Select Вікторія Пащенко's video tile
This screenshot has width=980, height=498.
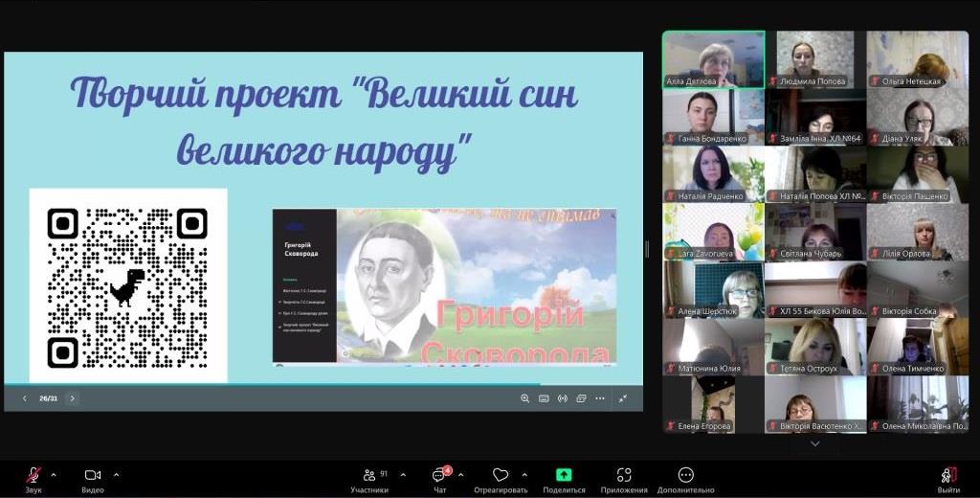(918, 174)
